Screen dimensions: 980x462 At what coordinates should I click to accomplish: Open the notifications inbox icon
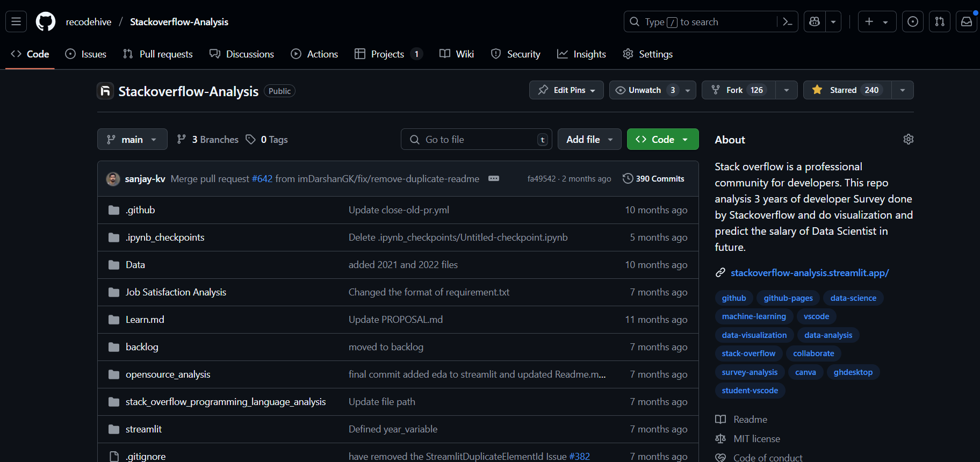tap(966, 21)
